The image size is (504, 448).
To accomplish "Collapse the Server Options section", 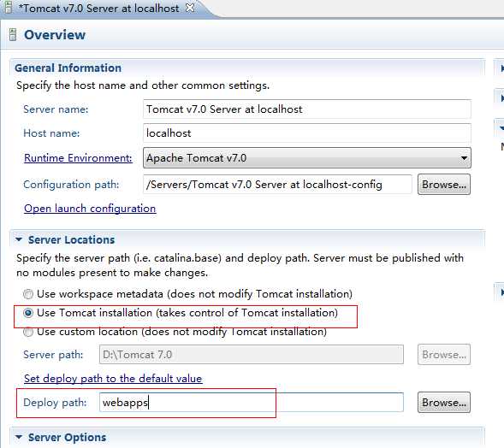I will [x=19, y=437].
